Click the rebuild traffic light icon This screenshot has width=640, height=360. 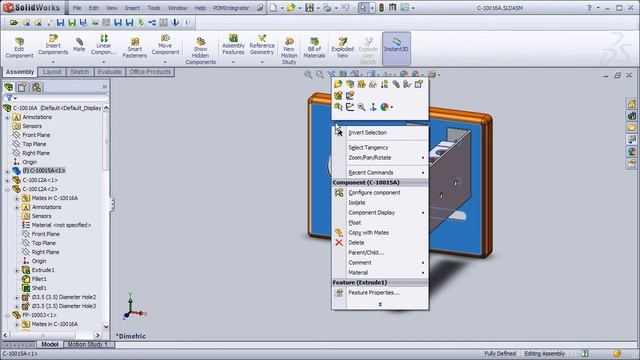[x=381, y=8]
